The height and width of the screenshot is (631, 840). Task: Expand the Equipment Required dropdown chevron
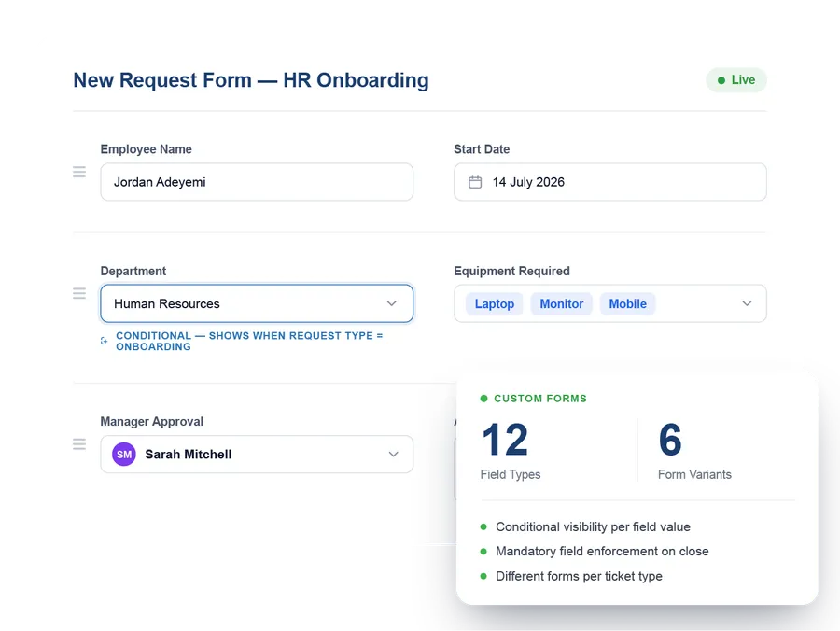(x=747, y=303)
